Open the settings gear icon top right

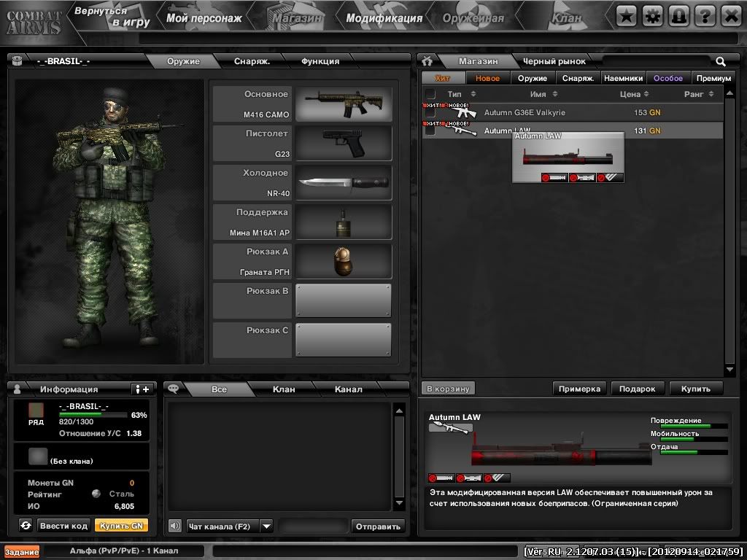[x=652, y=15]
